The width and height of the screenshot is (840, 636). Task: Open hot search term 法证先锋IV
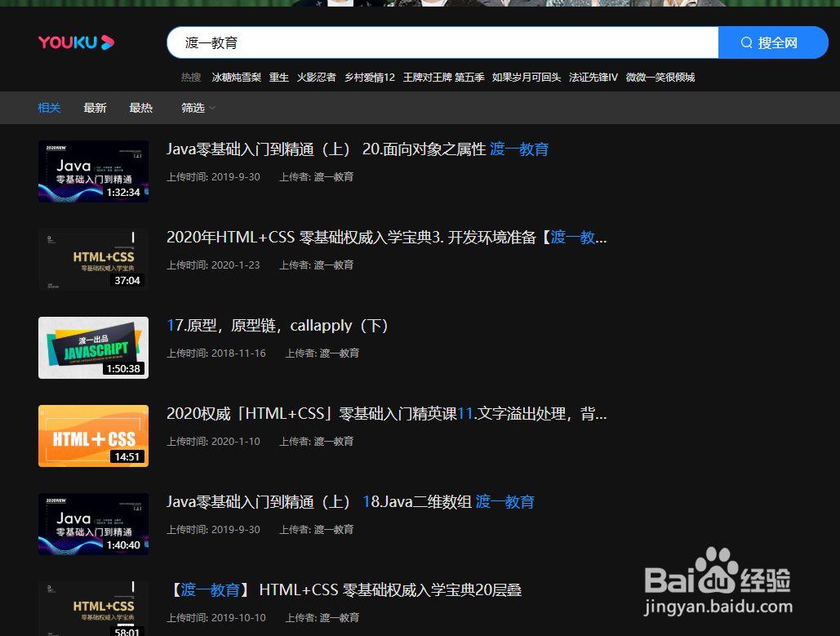click(x=593, y=78)
